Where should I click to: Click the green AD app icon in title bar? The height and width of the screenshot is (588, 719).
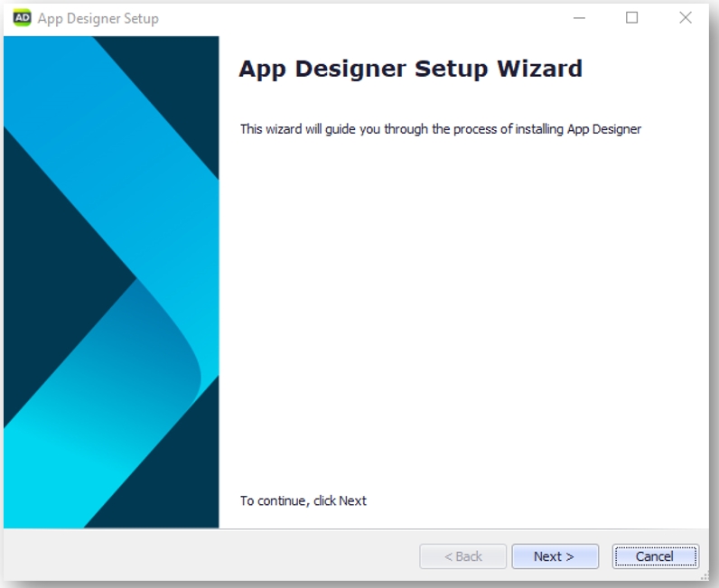[22, 18]
